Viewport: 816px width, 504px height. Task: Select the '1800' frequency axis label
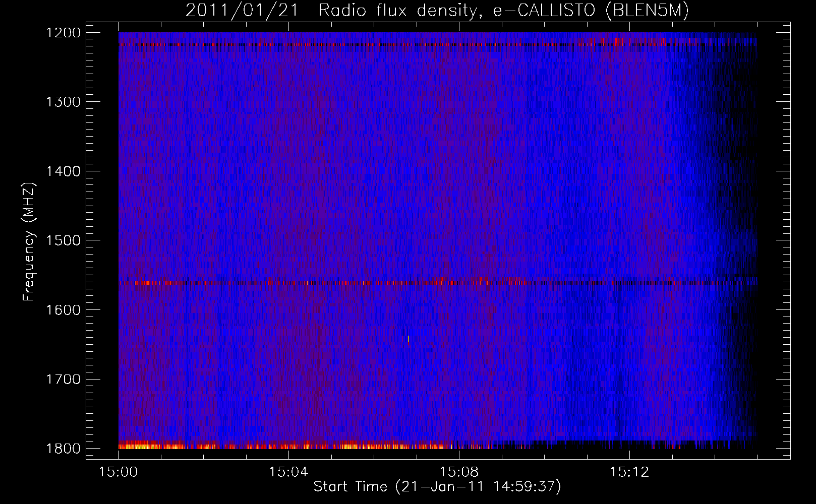(x=63, y=449)
